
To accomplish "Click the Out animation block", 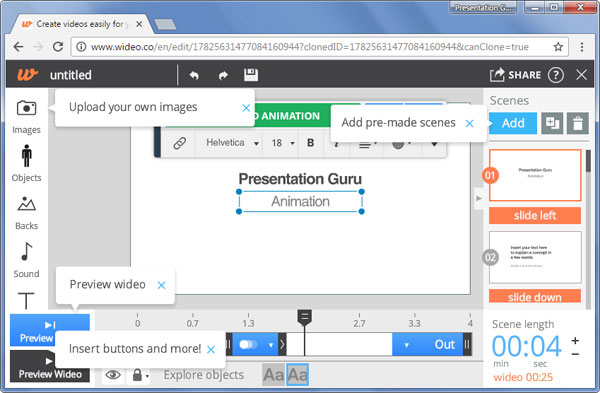I will click(427, 344).
